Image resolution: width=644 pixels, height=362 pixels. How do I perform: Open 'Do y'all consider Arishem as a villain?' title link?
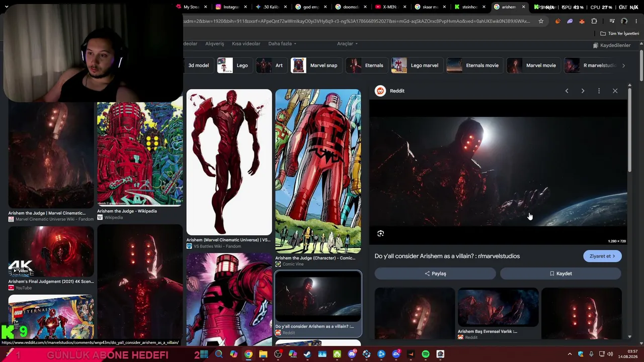click(447, 256)
